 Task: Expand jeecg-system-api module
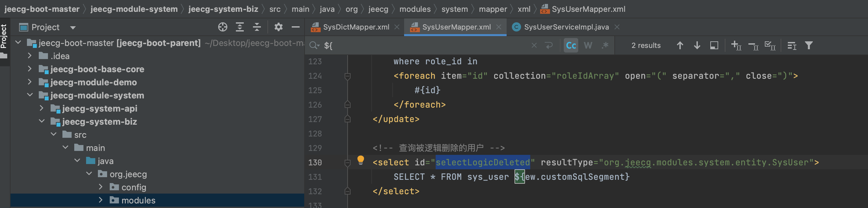[x=41, y=108]
